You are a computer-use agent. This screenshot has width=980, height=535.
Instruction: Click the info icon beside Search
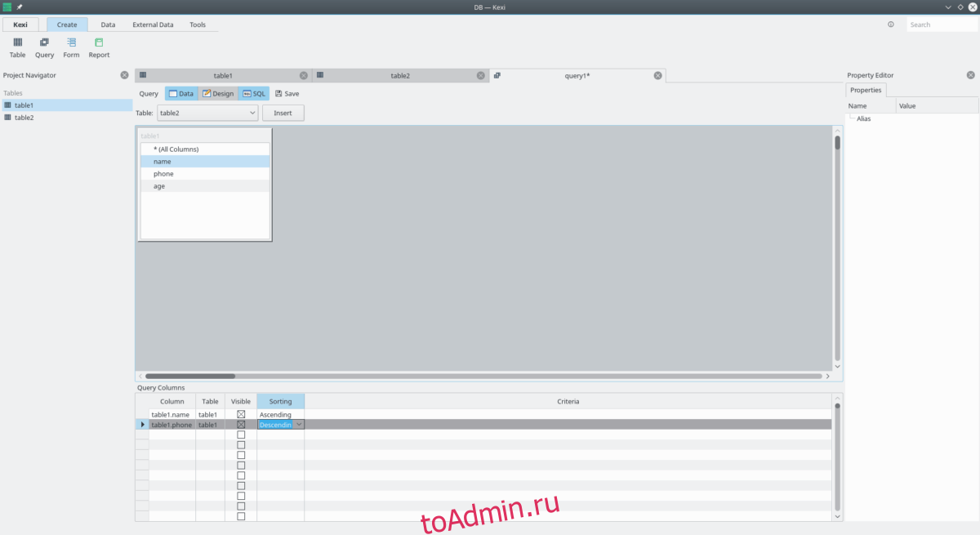[891, 25]
